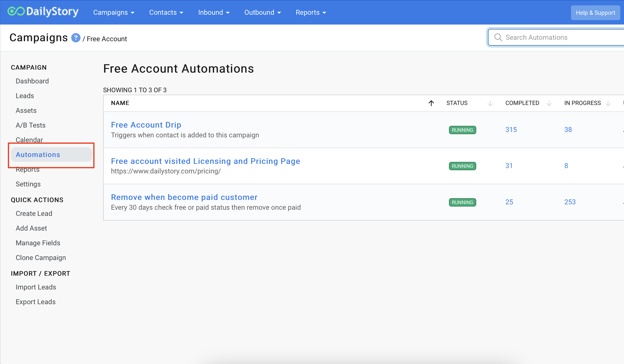
Task: View the 315 completed contacts count
Action: pyautogui.click(x=511, y=130)
